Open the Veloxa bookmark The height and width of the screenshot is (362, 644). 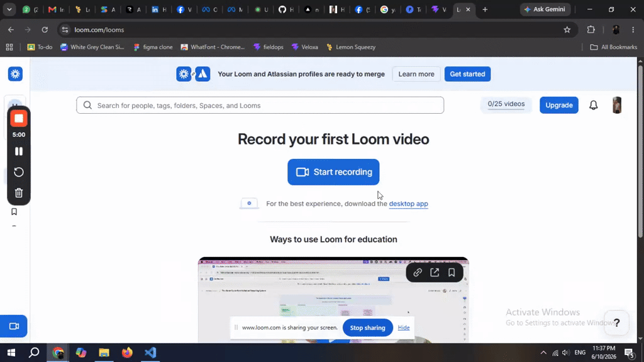[x=305, y=47]
